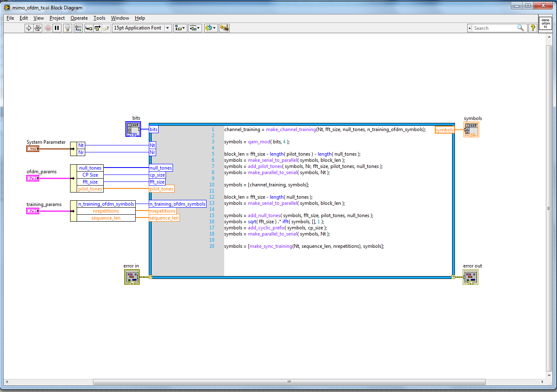The image size is (557, 392).
Task: Click the Step Into button
Action: pos(89,28)
